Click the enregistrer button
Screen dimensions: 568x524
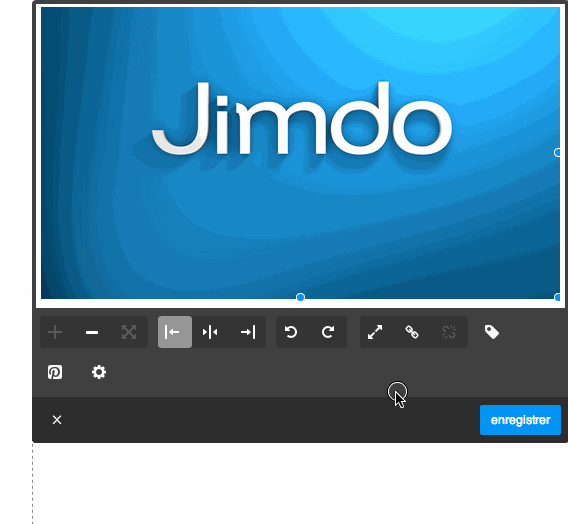click(x=520, y=420)
